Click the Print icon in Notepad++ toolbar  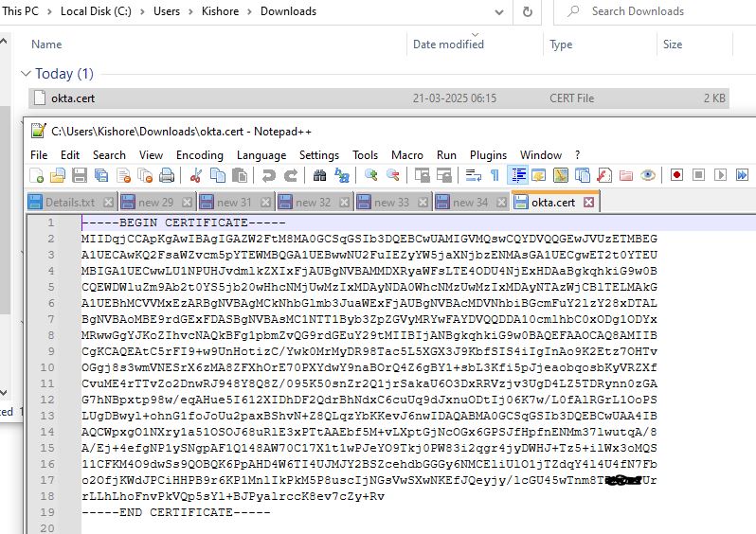point(167,175)
